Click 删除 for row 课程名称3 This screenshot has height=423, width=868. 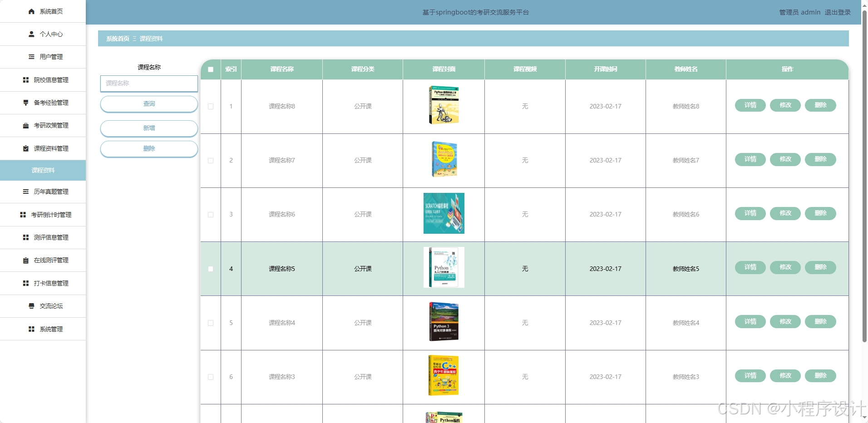click(820, 375)
